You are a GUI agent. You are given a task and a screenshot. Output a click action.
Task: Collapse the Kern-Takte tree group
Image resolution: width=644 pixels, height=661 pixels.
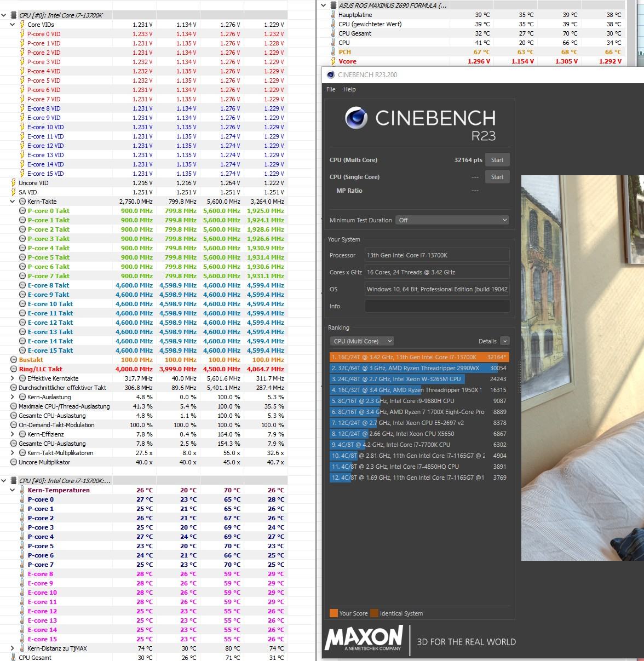pos(13,202)
